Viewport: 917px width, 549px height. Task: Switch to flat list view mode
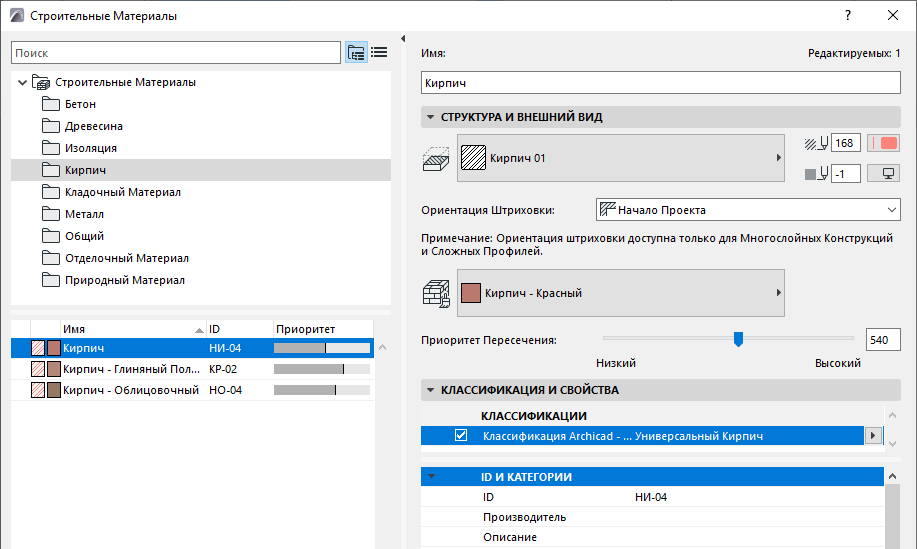tap(379, 53)
